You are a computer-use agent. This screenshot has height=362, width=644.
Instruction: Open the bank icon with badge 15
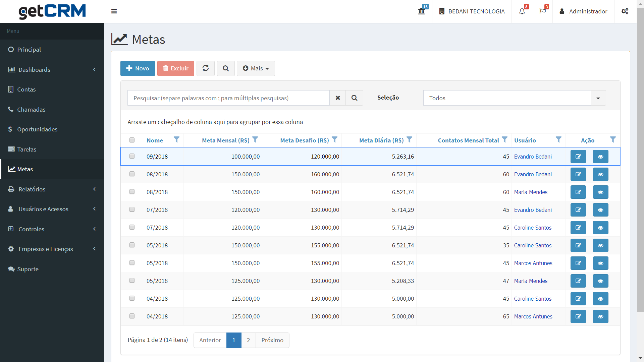[x=422, y=11]
